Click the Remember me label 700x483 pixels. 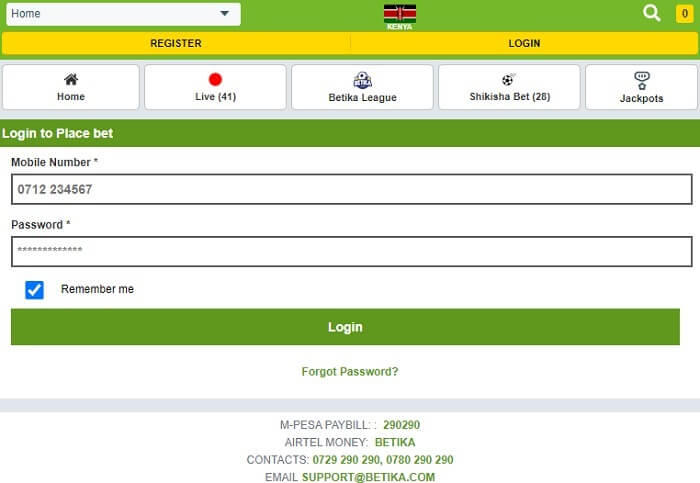click(x=97, y=289)
